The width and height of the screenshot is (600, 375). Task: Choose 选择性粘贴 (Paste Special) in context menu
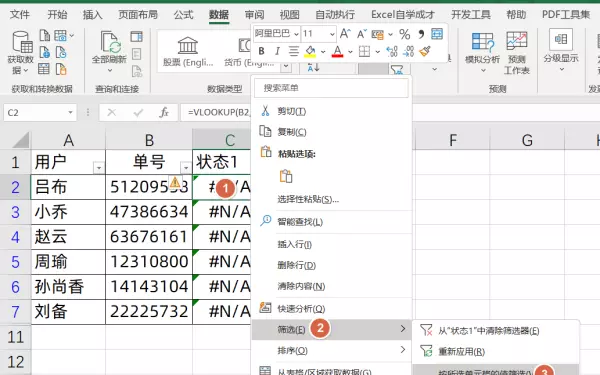point(331,199)
